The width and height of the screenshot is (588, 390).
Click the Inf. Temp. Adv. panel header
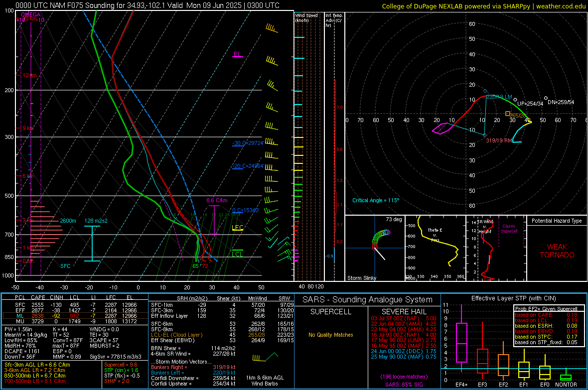coord(334,20)
